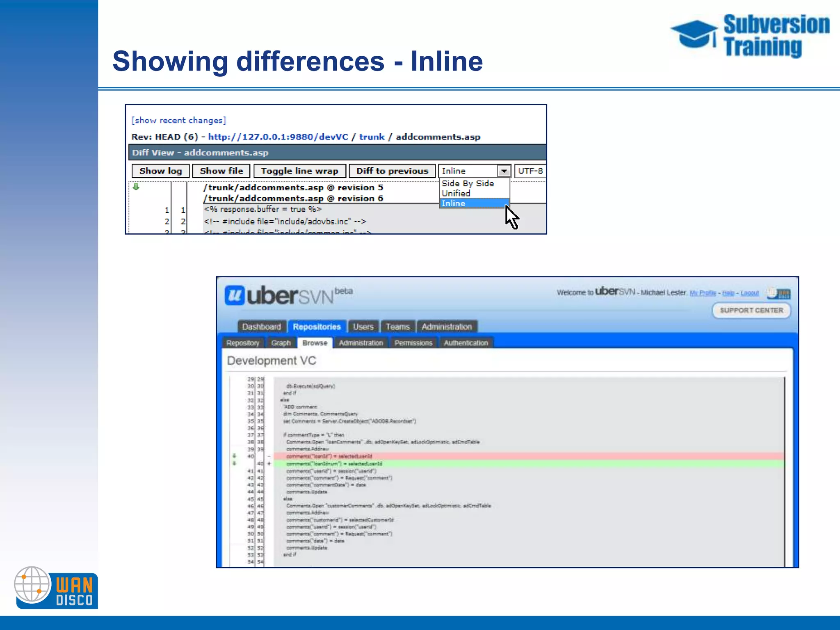The width and height of the screenshot is (840, 630).
Task: Click the SUPPORT CENTER button
Action: [751, 310]
